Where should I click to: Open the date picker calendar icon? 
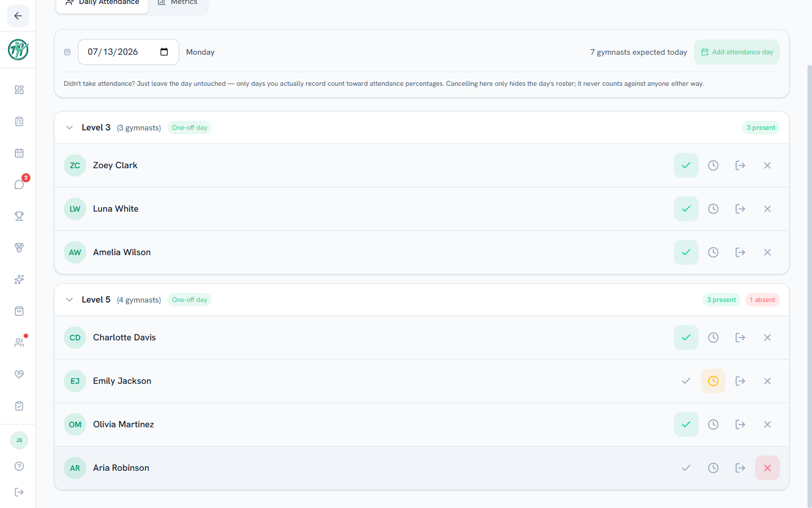[x=164, y=52]
